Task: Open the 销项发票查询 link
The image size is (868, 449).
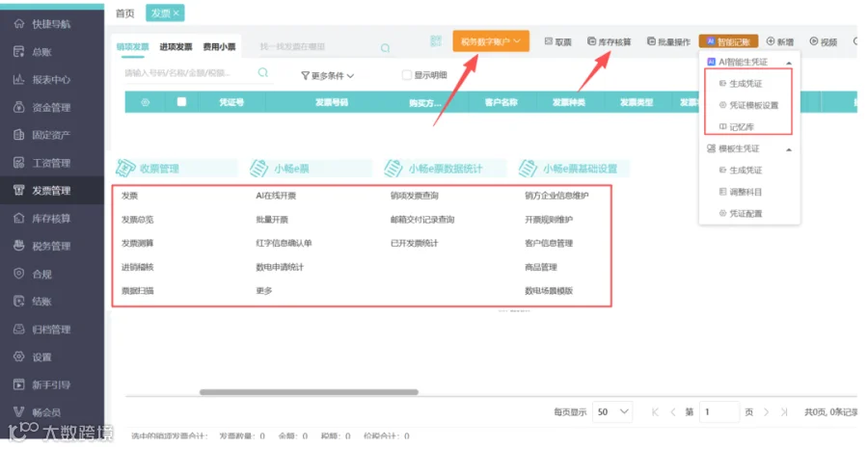Action: (x=414, y=196)
